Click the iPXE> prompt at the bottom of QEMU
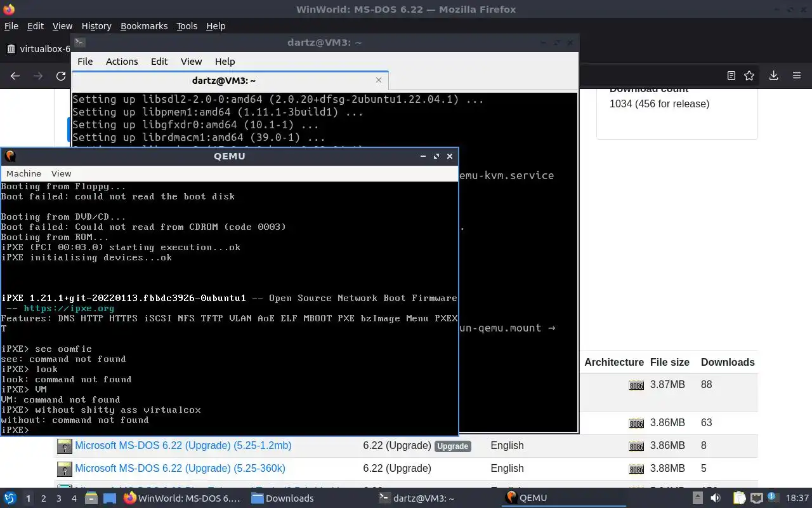The height and width of the screenshot is (508, 812). 15,430
